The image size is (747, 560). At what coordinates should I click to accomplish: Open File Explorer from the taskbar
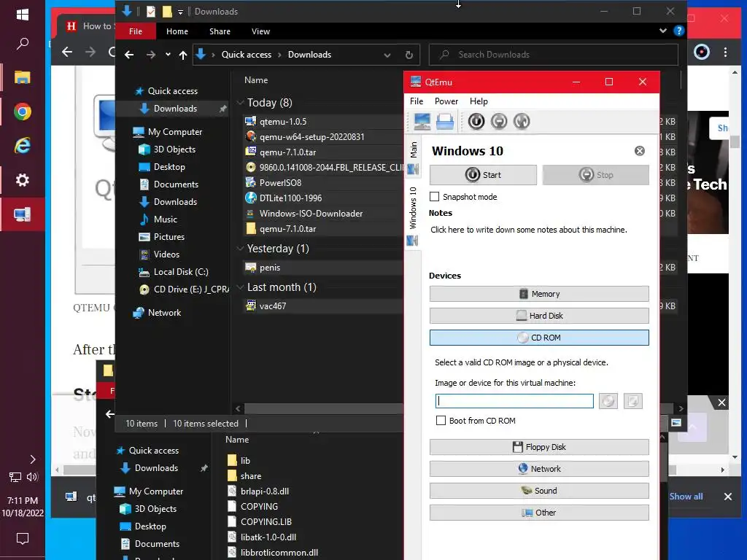tap(23, 77)
